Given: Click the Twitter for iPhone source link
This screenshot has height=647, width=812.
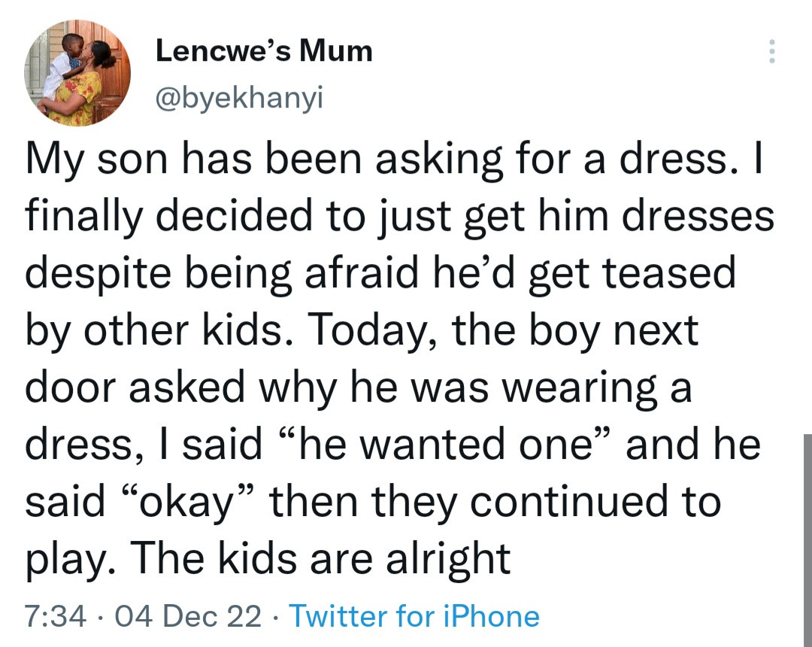Looking at the screenshot, I should tap(414, 616).
